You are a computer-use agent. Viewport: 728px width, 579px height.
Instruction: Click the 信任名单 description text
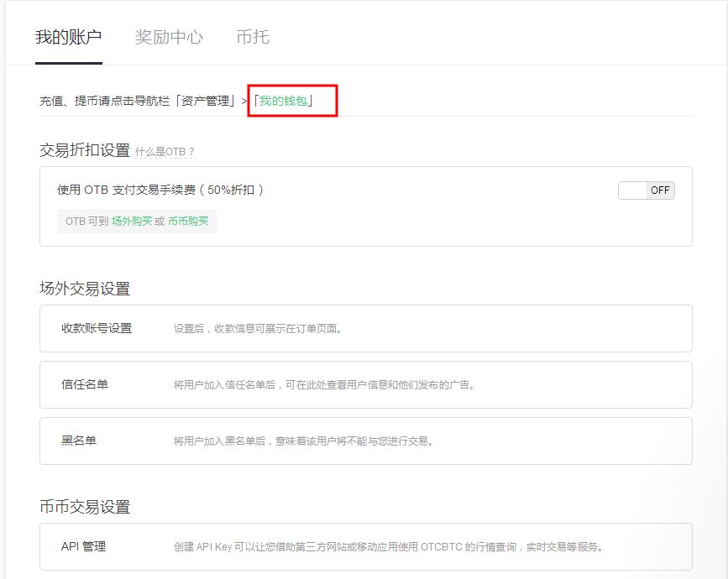[x=324, y=385]
